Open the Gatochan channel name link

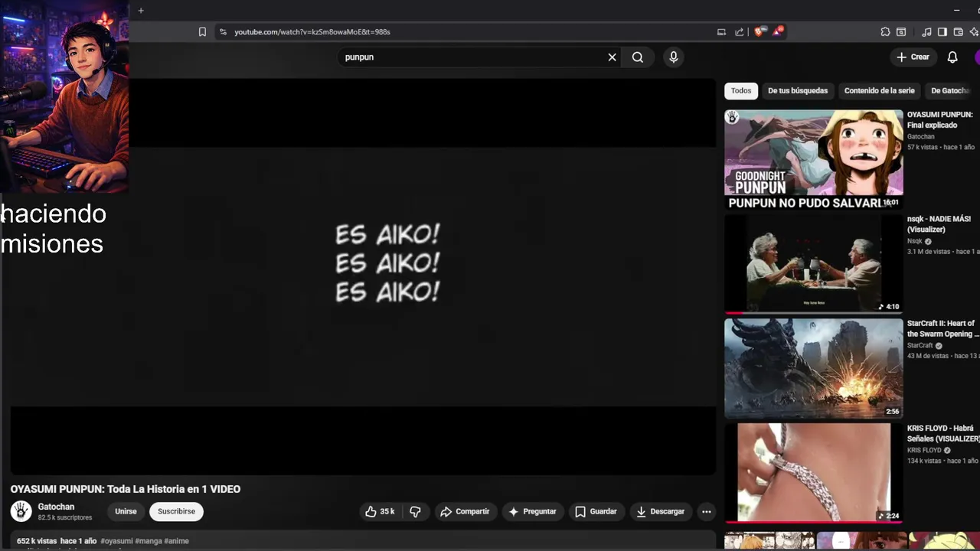(56, 507)
